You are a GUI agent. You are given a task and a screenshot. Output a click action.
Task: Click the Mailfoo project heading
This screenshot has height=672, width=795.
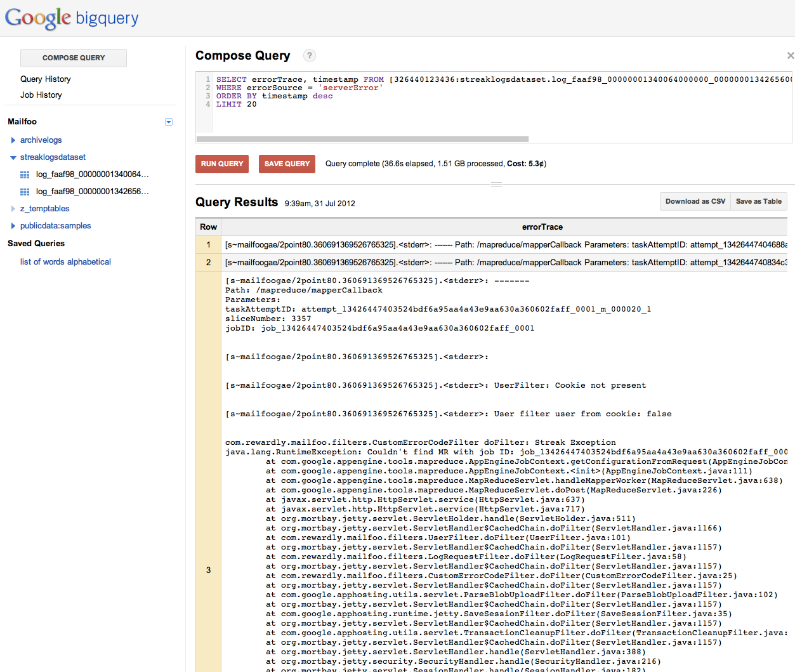[x=22, y=122]
